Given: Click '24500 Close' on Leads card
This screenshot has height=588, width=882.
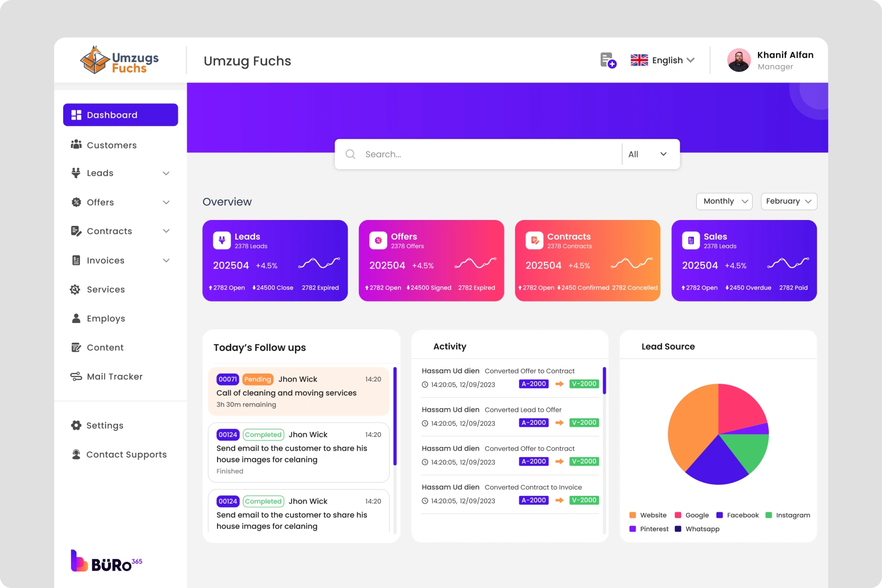Looking at the screenshot, I should coord(273,288).
